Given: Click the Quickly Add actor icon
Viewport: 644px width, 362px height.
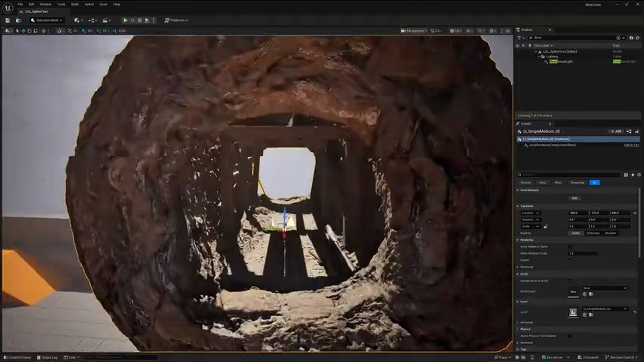Looking at the screenshot, I should [76, 20].
